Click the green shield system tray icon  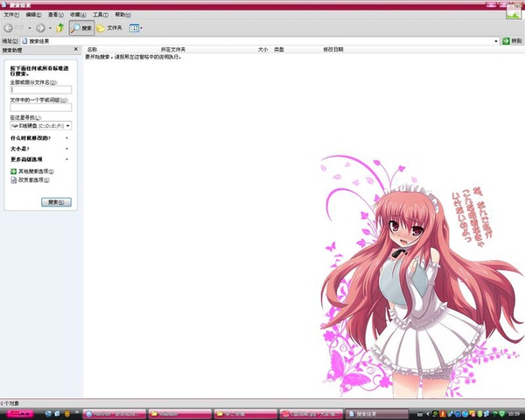pyautogui.click(x=502, y=414)
